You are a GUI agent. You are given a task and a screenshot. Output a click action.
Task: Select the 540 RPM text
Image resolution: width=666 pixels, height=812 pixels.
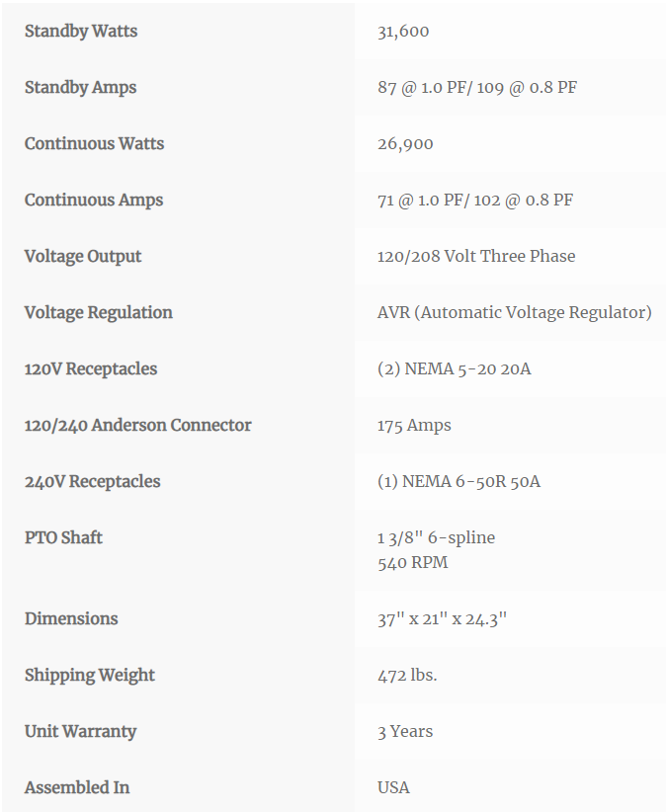coord(412,563)
